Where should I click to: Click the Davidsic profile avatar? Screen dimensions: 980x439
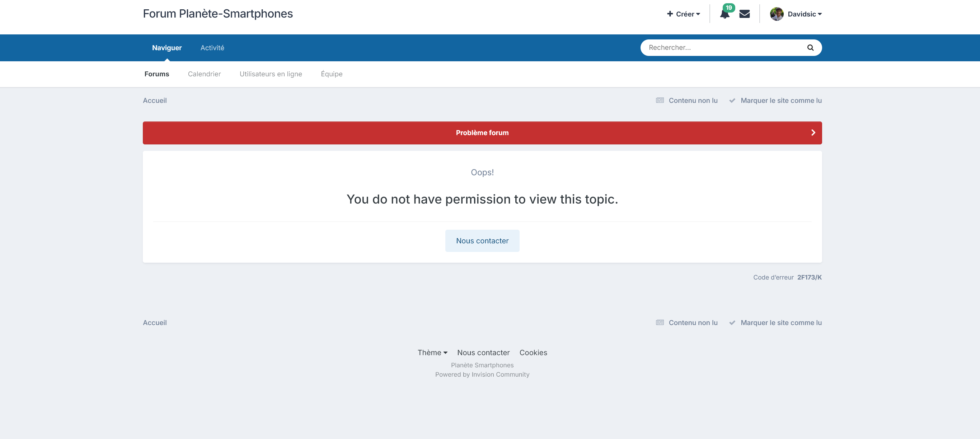pyautogui.click(x=777, y=14)
